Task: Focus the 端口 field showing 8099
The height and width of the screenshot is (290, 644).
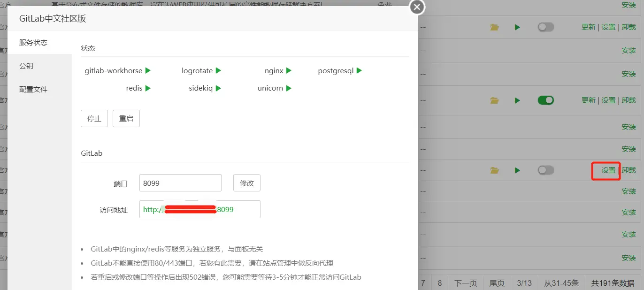Action: [x=180, y=183]
